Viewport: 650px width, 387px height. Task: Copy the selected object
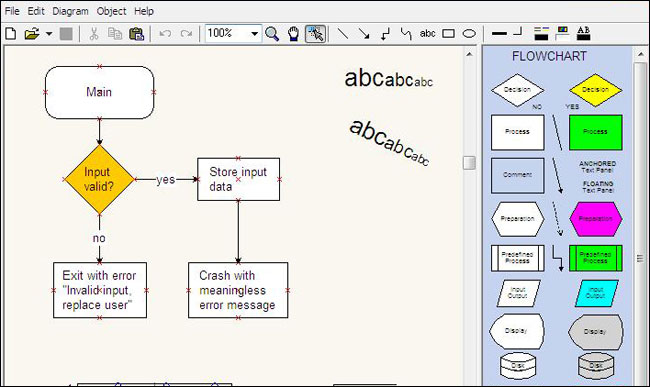point(114,34)
